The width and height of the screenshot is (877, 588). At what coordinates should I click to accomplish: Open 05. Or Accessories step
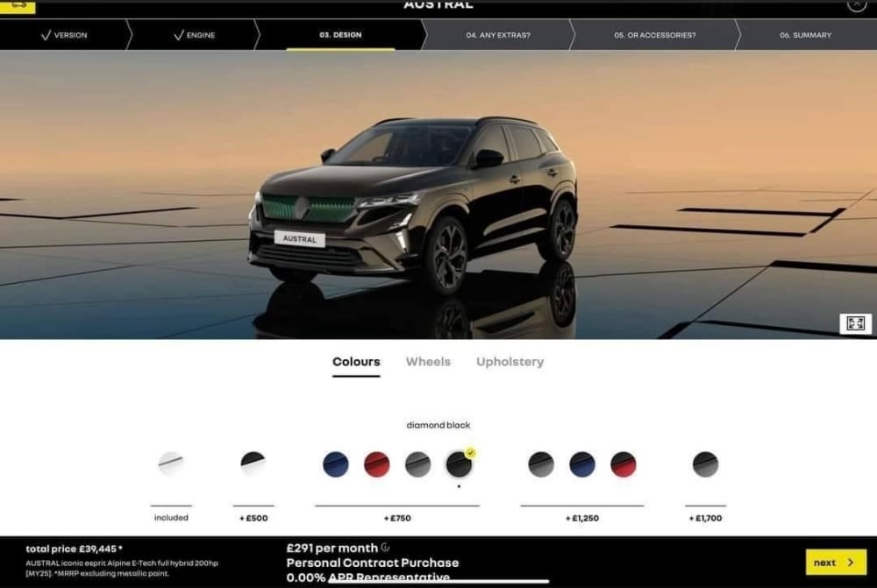click(x=654, y=35)
